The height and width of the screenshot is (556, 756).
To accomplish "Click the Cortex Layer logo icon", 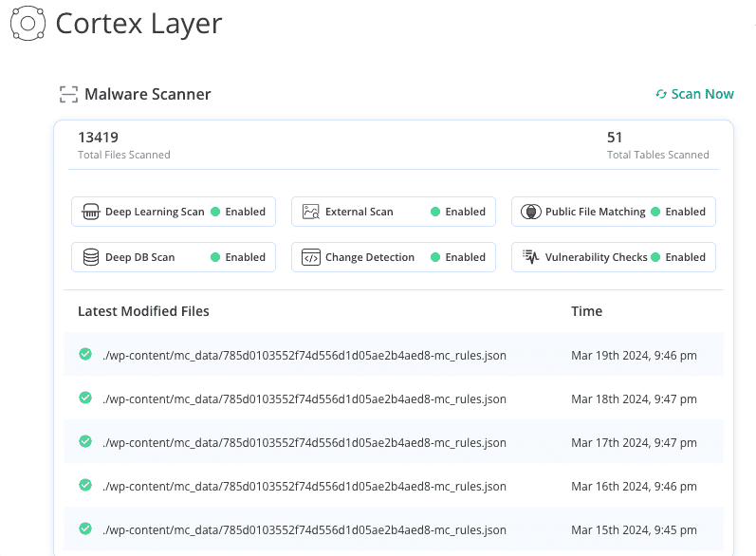I will 28,23.
